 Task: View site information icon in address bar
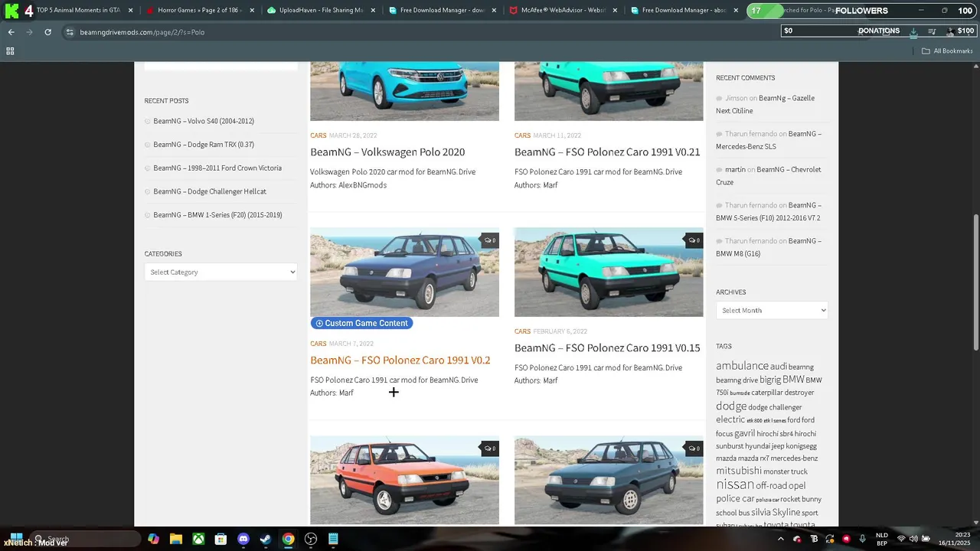tap(70, 32)
